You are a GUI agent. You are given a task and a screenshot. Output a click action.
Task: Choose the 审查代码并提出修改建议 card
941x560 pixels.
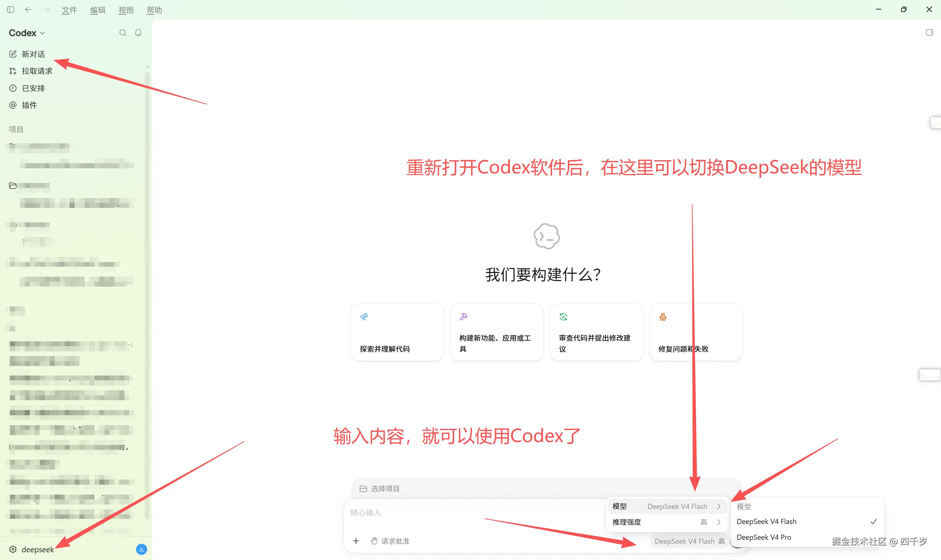click(596, 332)
